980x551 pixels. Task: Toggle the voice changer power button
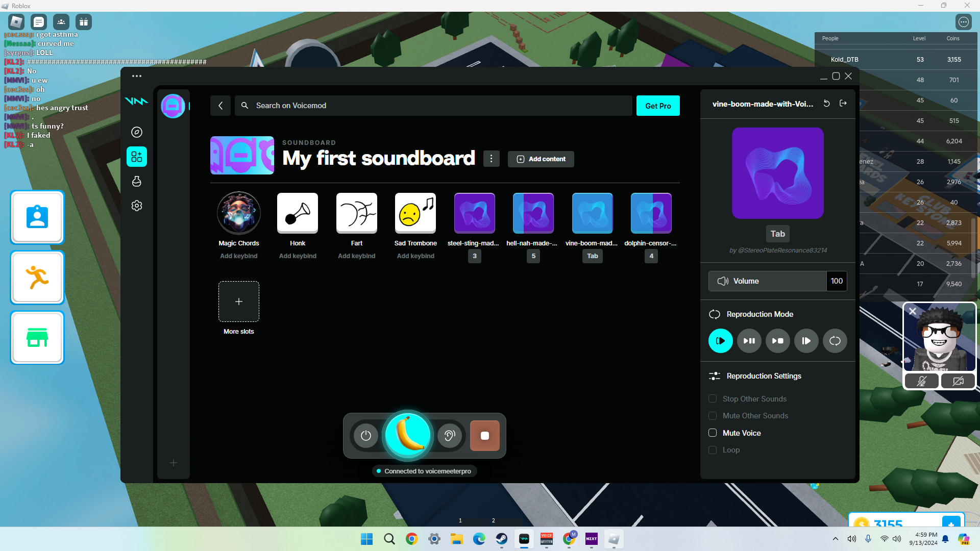(366, 436)
